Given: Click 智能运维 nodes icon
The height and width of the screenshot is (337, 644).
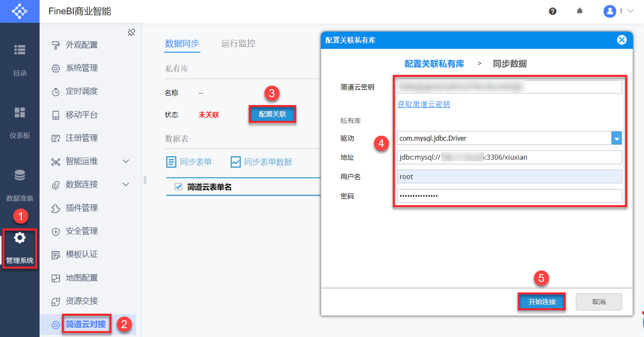Looking at the screenshot, I should 56,162.
